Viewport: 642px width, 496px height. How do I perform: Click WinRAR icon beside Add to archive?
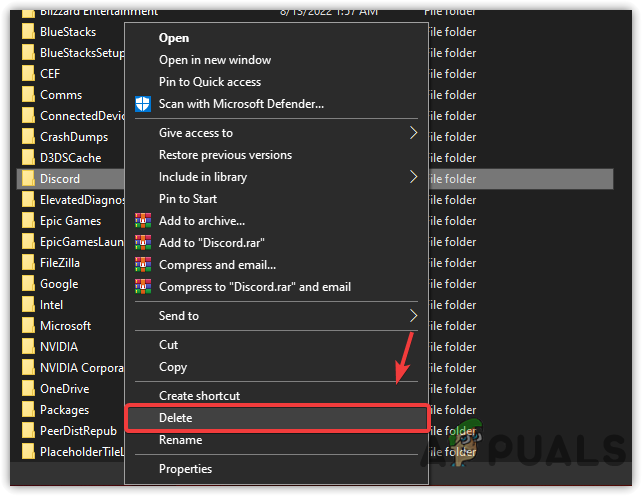pyautogui.click(x=143, y=221)
